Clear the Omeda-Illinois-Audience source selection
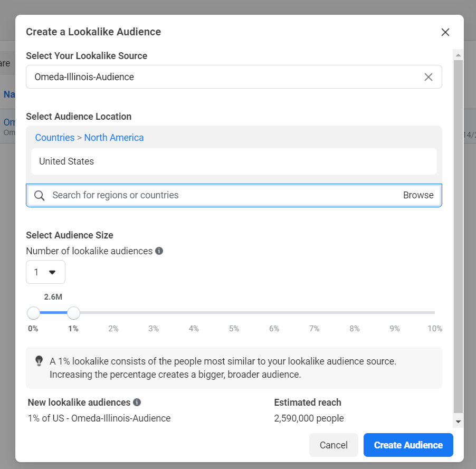Screen dimensions: 476x469 click(x=428, y=77)
